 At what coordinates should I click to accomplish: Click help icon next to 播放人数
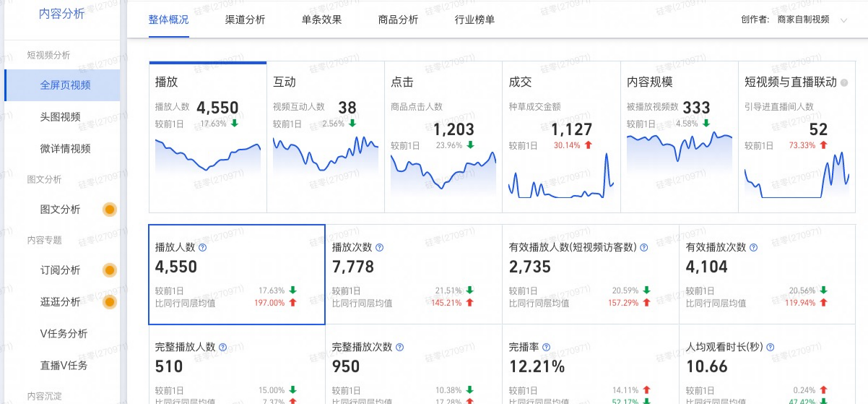pyautogui.click(x=203, y=247)
